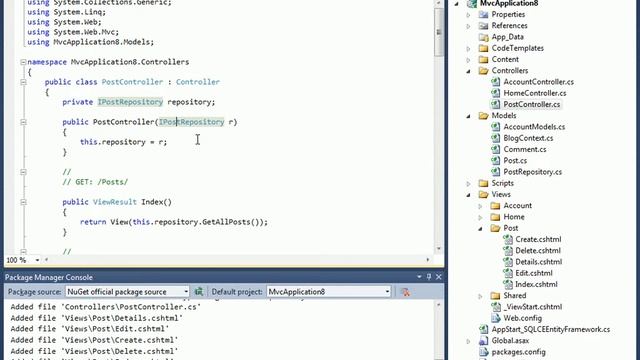Select Details.cshtml file icon
The image size is (640, 360).
click(507, 262)
